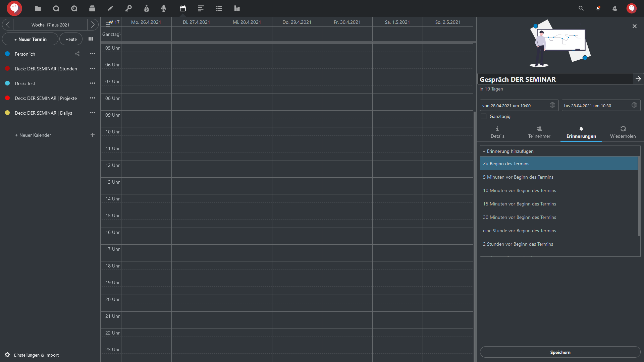Click the Neuer Termin button
644x362 pixels.
(x=30, y=39)
